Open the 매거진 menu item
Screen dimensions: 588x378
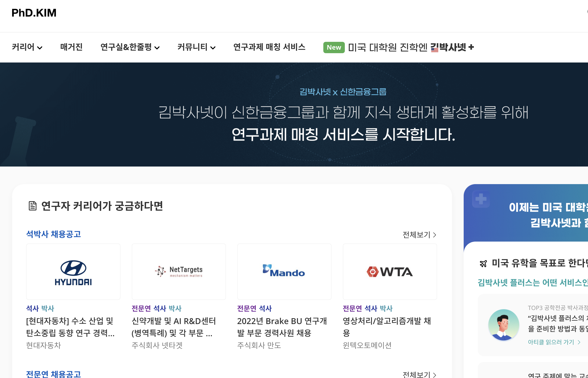click(x=71, y=47)
